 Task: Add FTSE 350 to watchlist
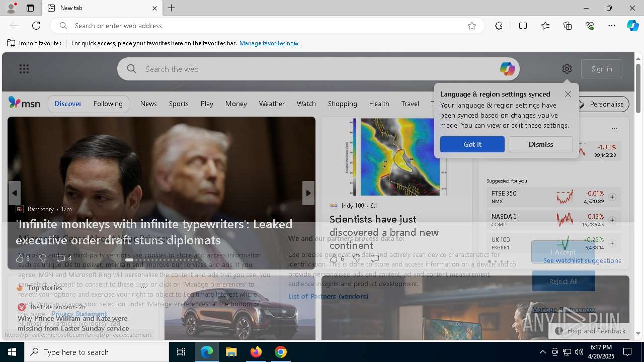tap(612, 197)
